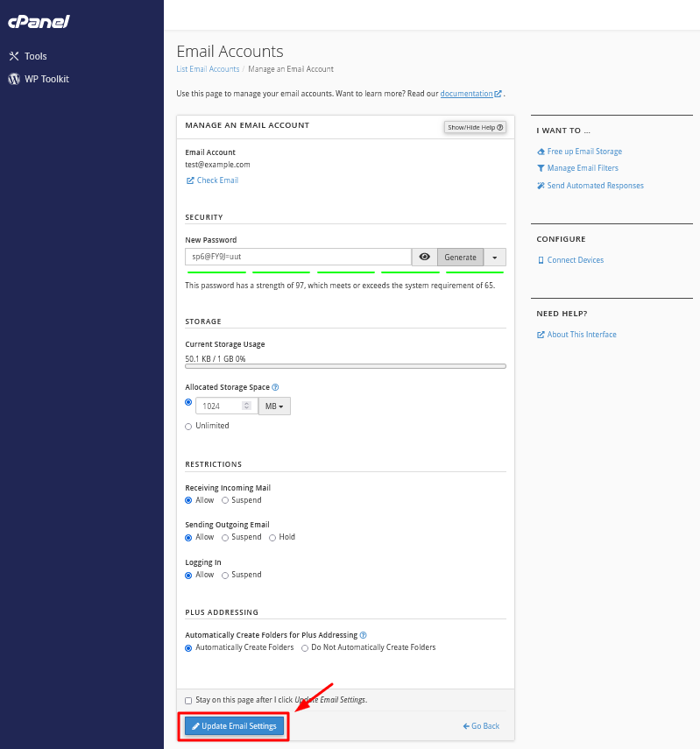
Task: Click the New Password input field
Action: 298,257
